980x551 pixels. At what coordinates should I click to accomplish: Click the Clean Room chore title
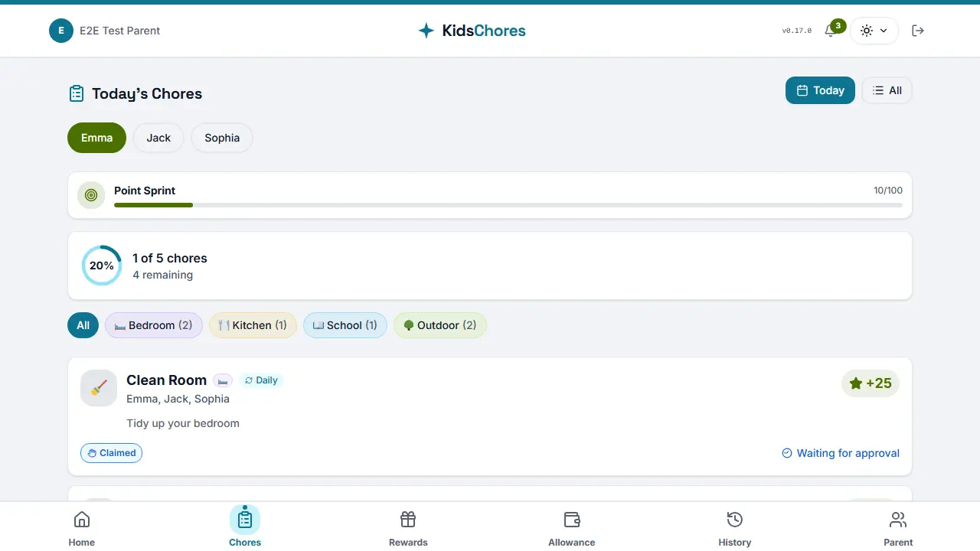point(166,380)
